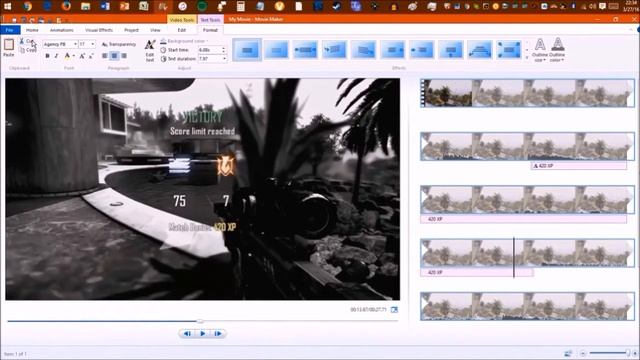This screenshot has height=360, width=640.
Task: Open the Calculator from the taskbar
Action: (241, 6)
